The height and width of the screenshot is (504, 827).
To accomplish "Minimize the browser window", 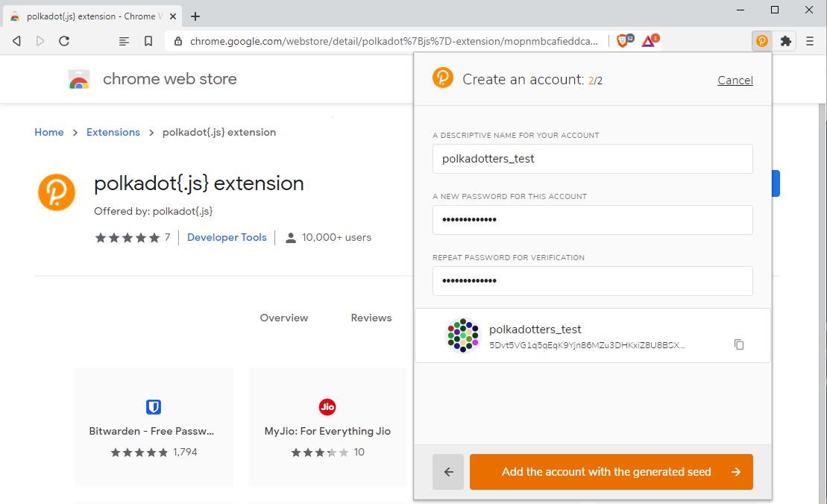I will click(740, 10).
